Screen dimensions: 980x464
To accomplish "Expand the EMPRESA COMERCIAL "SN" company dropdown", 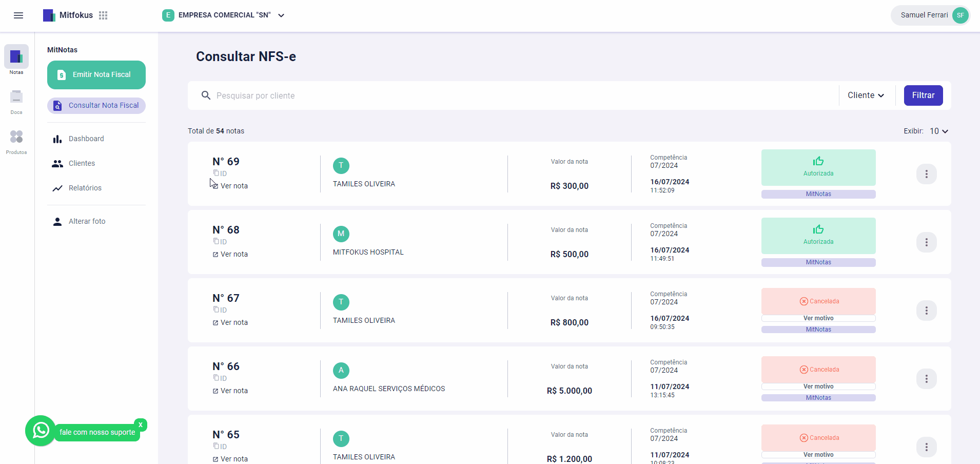I will [x=224, y=15].
